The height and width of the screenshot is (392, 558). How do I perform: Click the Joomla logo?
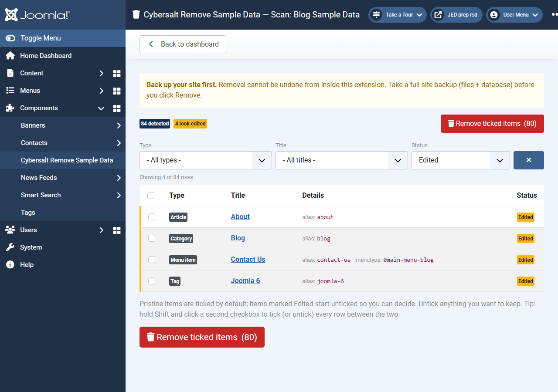coord(37,15)
